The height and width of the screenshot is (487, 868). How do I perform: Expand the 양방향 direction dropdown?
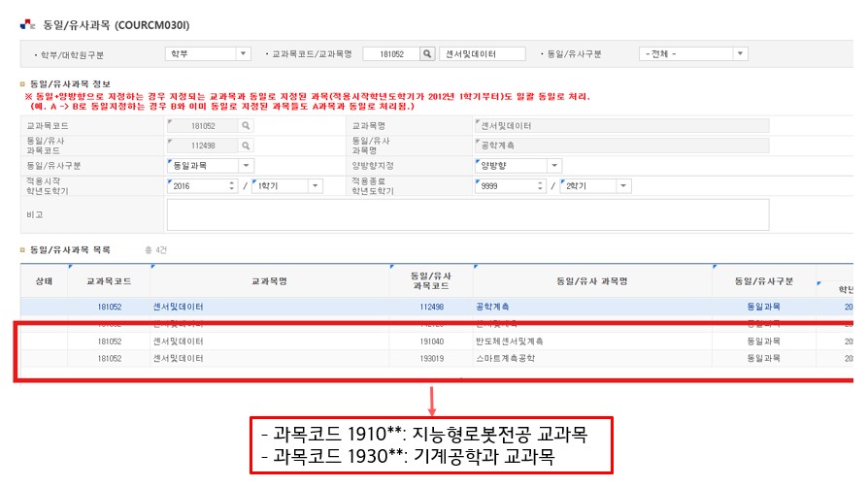click(553, 166)
